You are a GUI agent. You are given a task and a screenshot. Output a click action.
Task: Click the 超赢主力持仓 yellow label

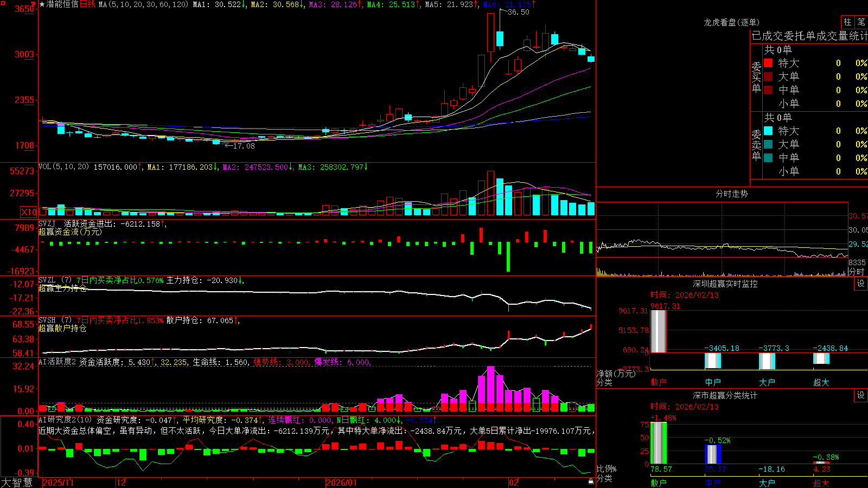click(x=62, y=288)
